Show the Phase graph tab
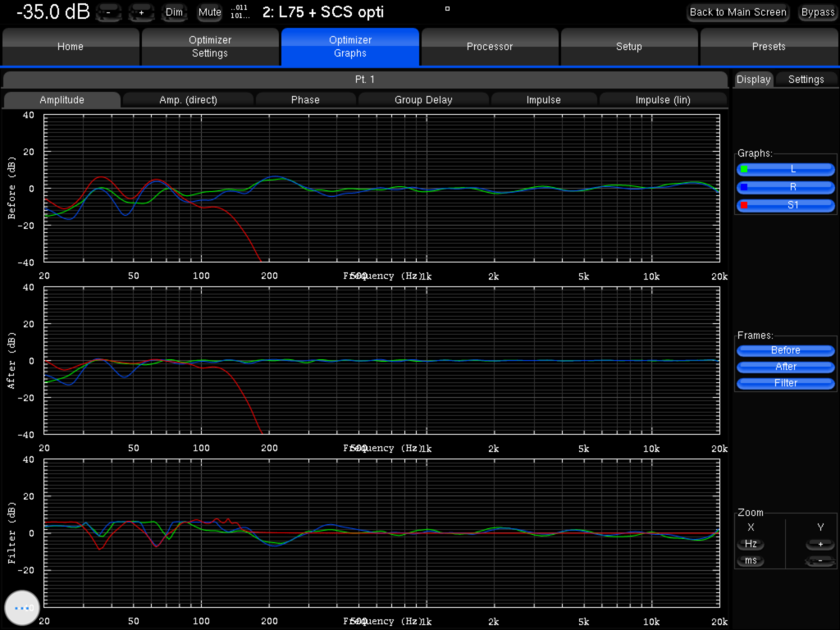The height and width of the screenshot is (630, 840). pyautogui.click(x=305, y=100)
